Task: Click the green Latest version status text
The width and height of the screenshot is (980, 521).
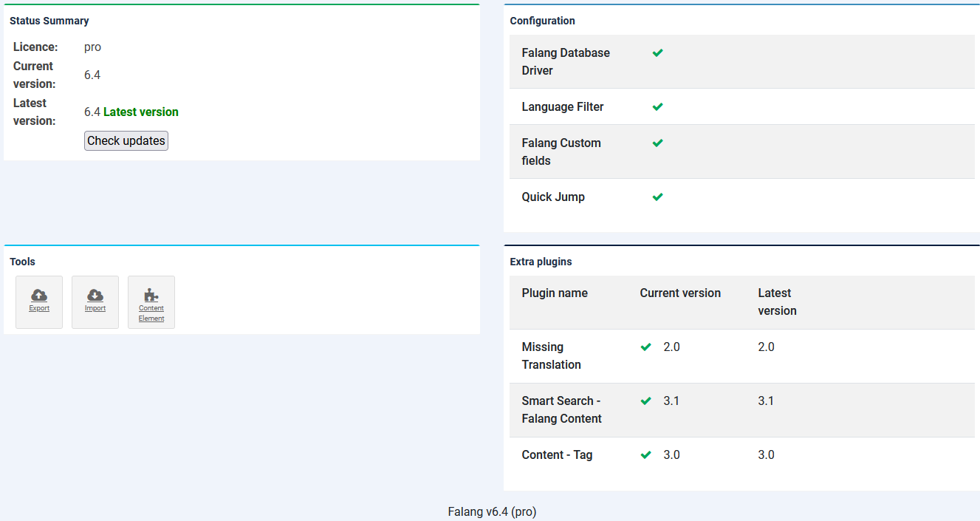Action: pos(140,112)
